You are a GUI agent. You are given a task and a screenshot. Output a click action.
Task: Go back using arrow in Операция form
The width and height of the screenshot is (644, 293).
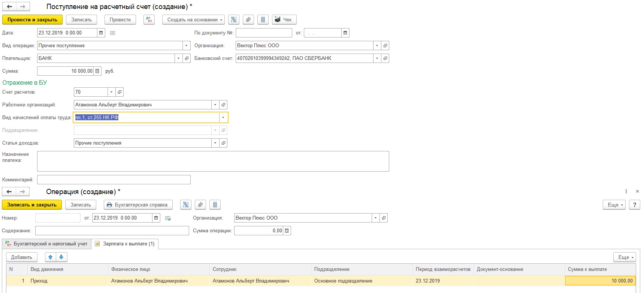[x=9, y=191]
